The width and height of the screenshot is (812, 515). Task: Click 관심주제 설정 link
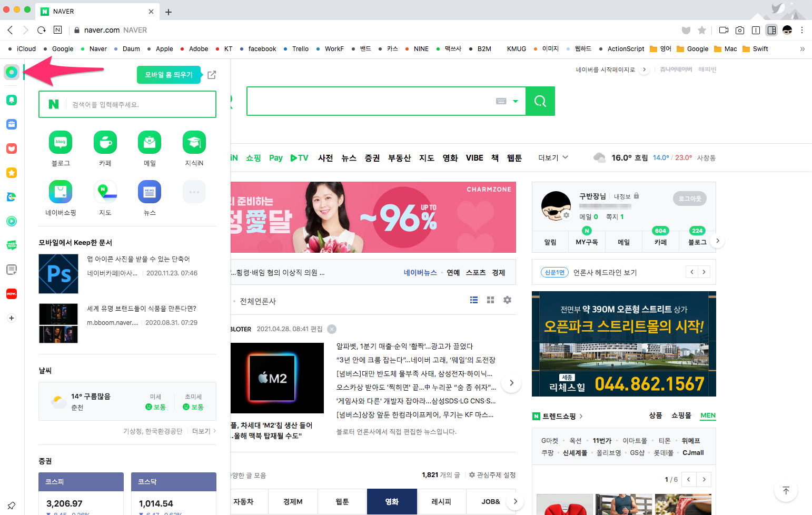pos(492,475)
